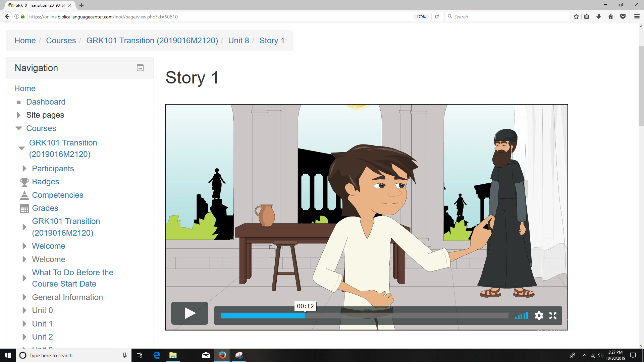Open the blue Welcome link

49,246
